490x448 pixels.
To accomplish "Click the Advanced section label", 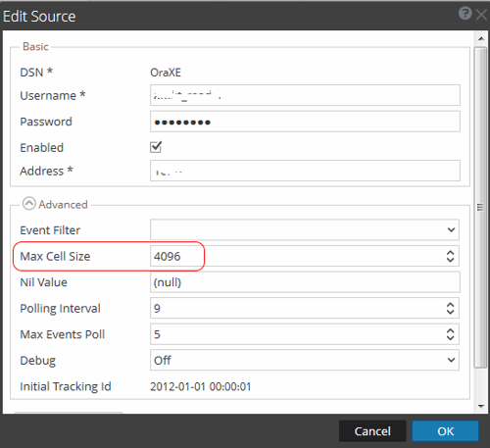I will [63, 204].
